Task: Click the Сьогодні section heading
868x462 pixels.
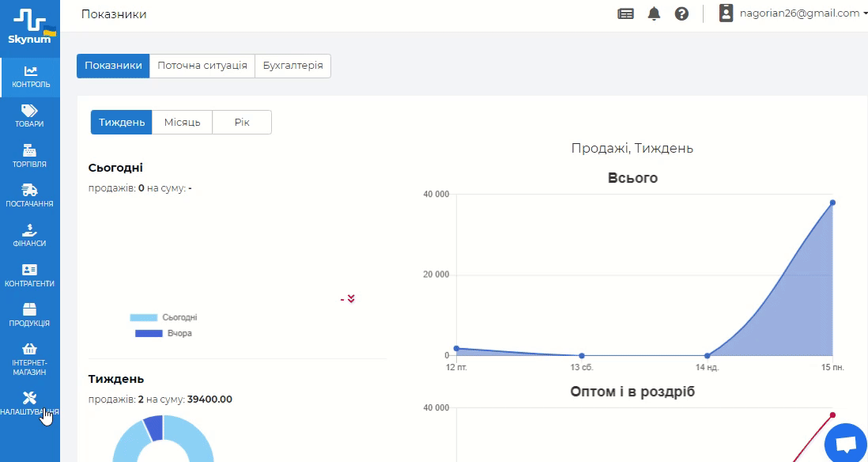Action: click(115, 167)
